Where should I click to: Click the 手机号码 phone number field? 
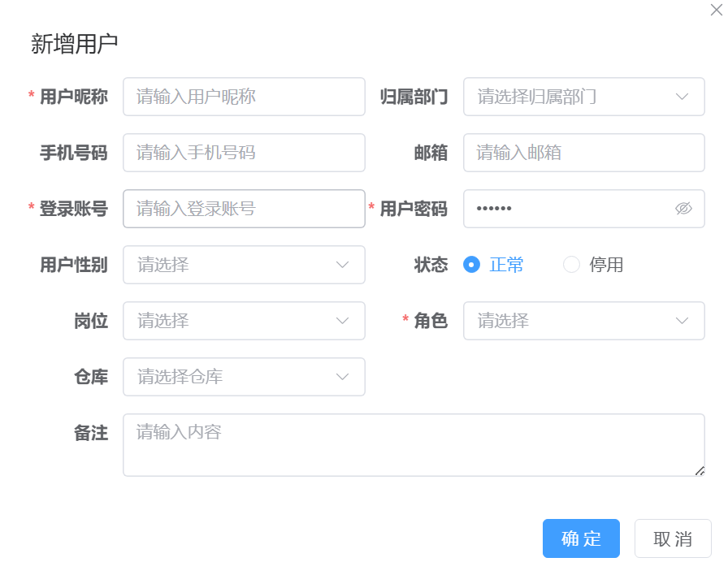(x=244, y=153)
